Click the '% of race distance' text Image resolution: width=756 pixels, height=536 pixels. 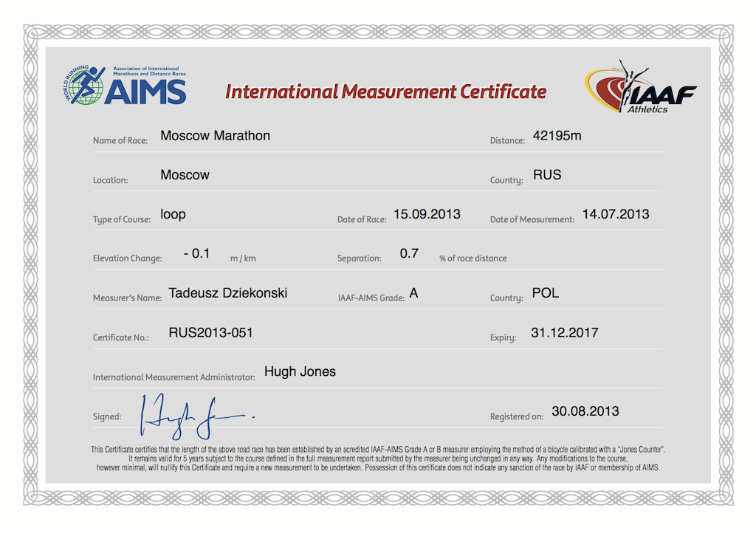click(x=473, y=258)
